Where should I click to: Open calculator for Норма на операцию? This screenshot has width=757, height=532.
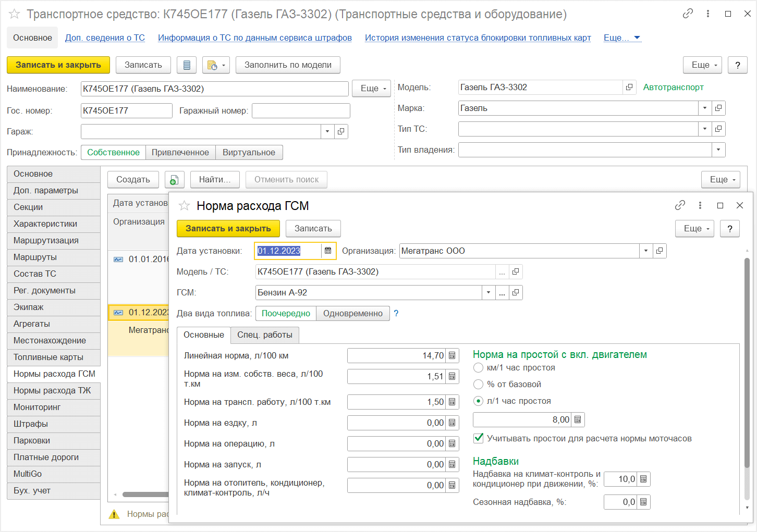452,443
